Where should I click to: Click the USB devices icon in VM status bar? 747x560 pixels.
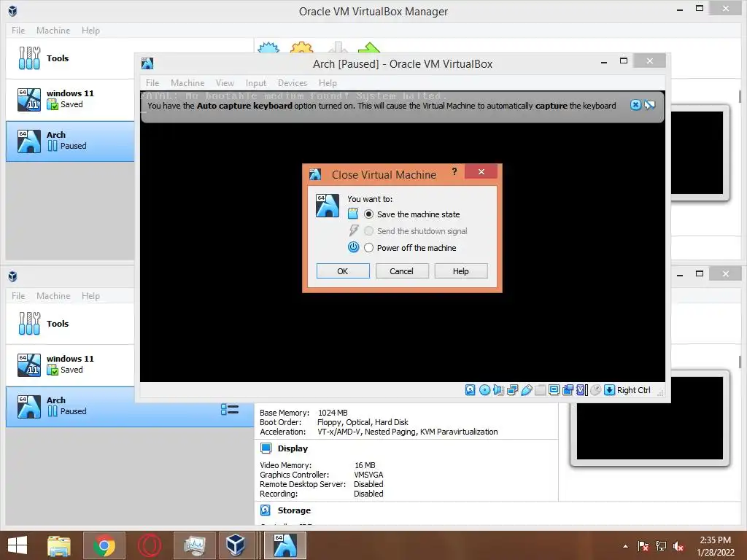[x=527, y=390]
